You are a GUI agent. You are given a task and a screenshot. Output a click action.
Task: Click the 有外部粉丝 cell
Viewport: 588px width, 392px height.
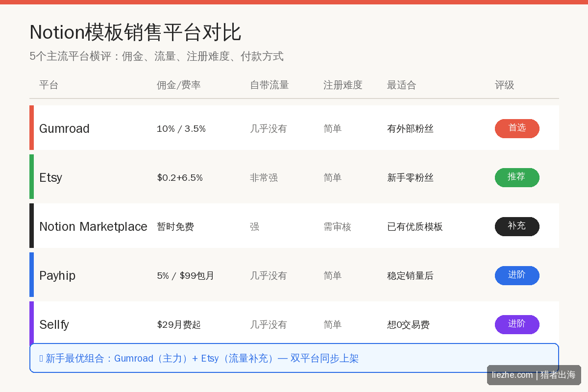click(410, 129)
